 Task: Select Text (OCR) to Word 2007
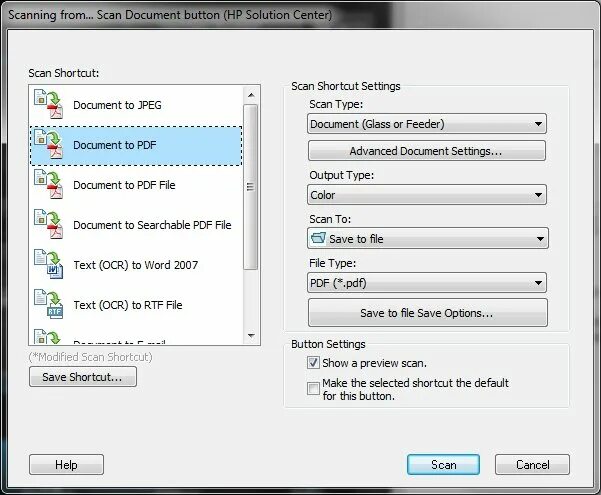pos(136,265)
